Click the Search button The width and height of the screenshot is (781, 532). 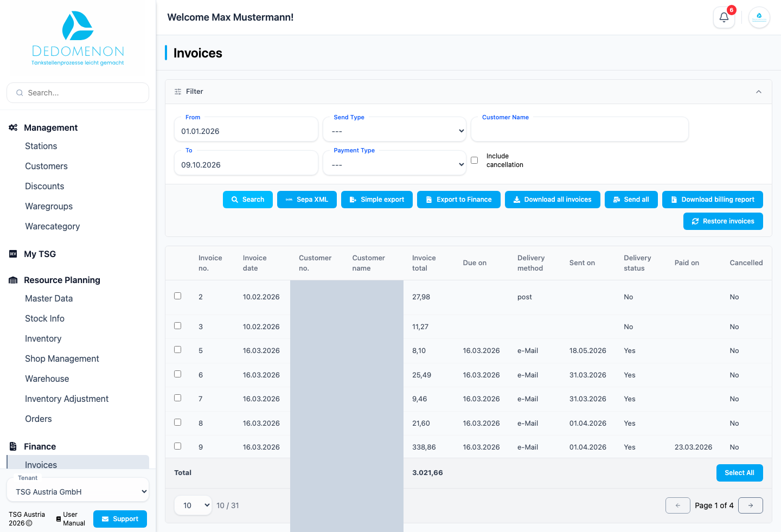click(248, 200)
